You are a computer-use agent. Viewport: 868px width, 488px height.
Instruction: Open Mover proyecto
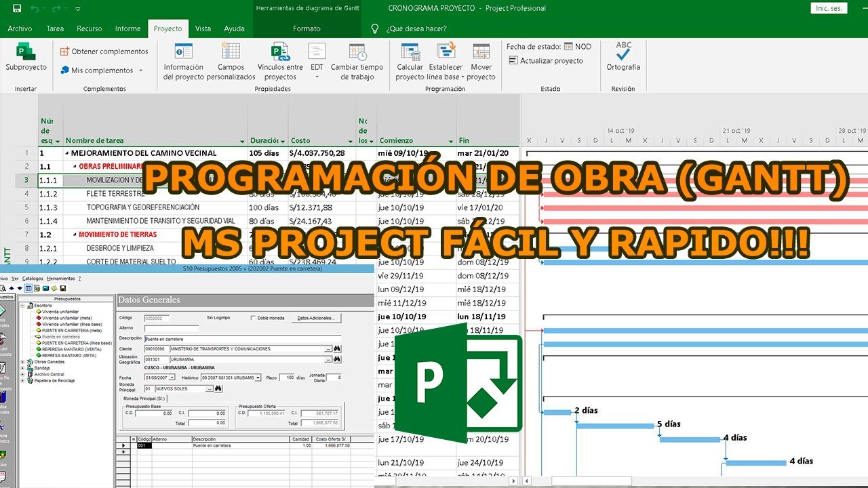click(481, 62)
